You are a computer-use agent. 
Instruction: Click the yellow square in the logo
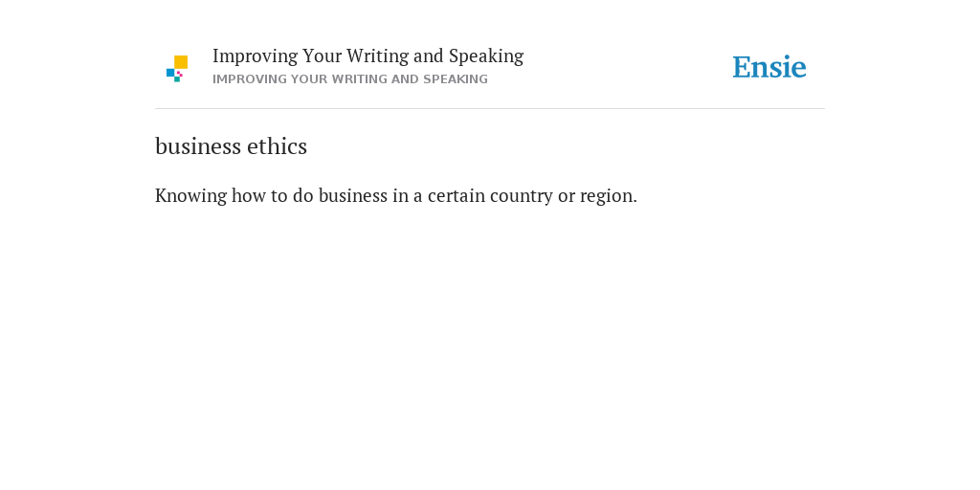[x=181, y=62]
